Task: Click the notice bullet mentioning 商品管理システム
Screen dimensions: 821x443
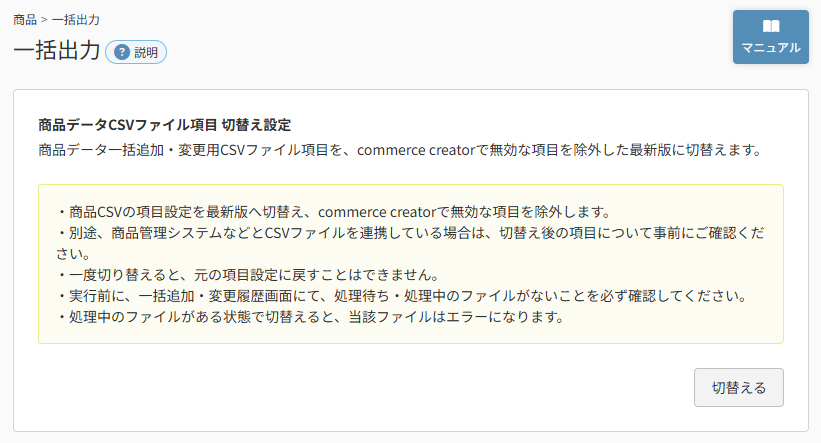Action: point(410,243)
